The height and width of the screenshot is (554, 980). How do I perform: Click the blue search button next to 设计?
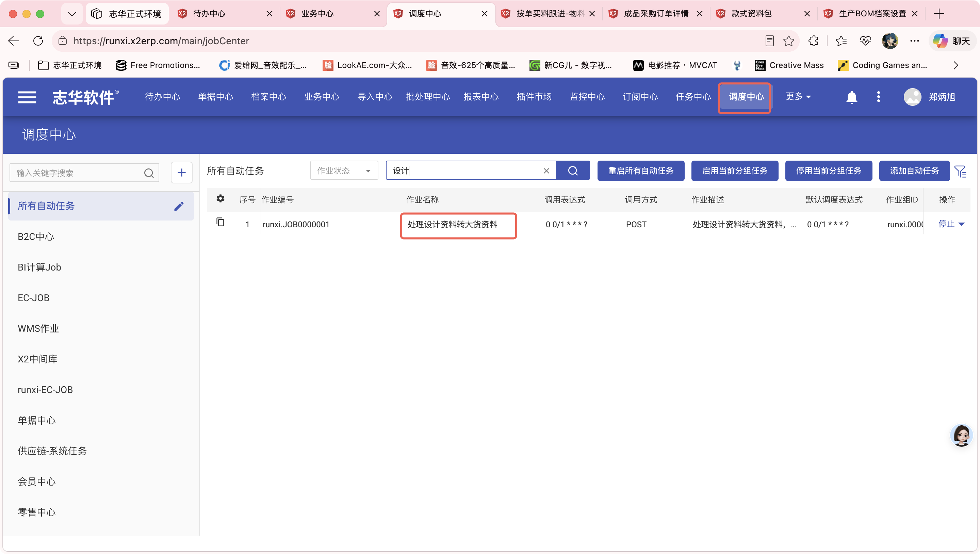(573, 170)
